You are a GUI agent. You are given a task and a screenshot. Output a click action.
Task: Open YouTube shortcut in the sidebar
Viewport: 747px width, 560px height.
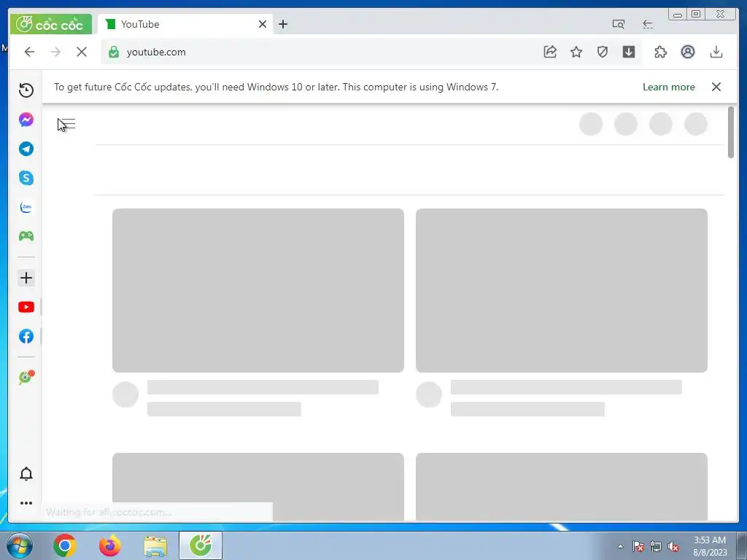click(26, 307)
